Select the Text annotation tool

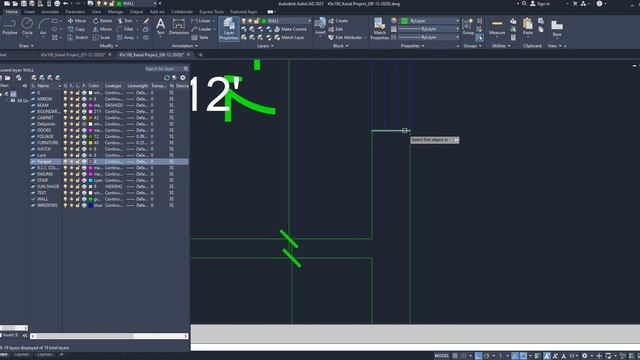pyautogui.click(x=160, y=27)
